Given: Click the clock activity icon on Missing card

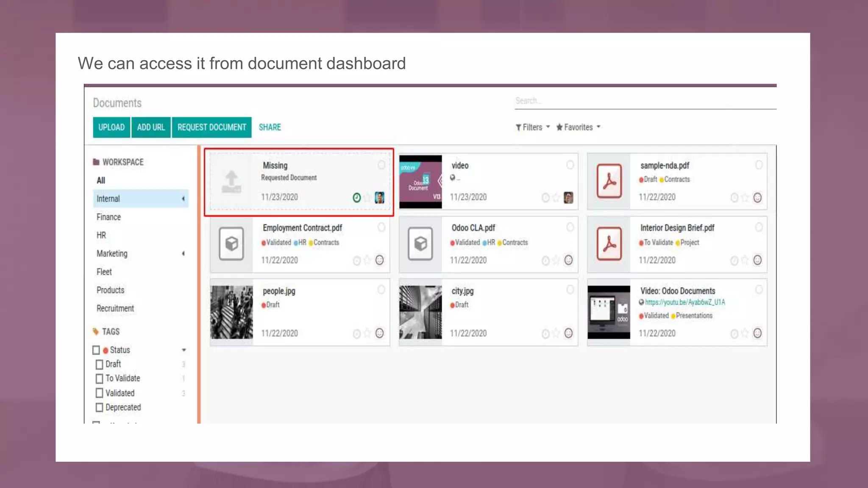Looking at the screenshot, I should (x=356, y=198).
